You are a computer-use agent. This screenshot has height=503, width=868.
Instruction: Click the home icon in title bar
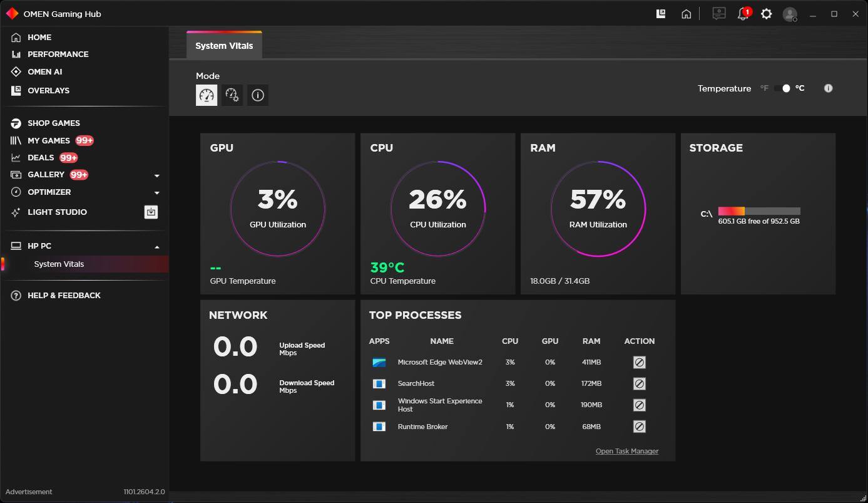(687, 14)
